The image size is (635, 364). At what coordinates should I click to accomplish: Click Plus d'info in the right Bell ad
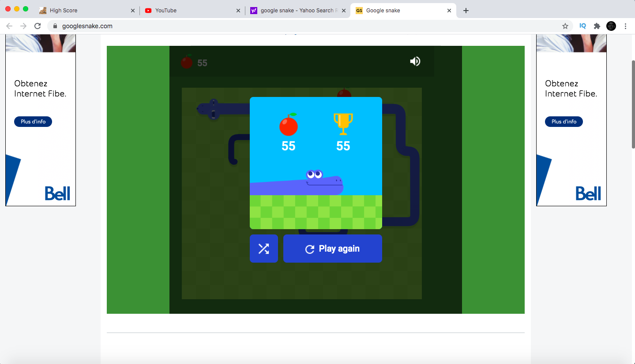pyautogui.click(x=564, y=122)
